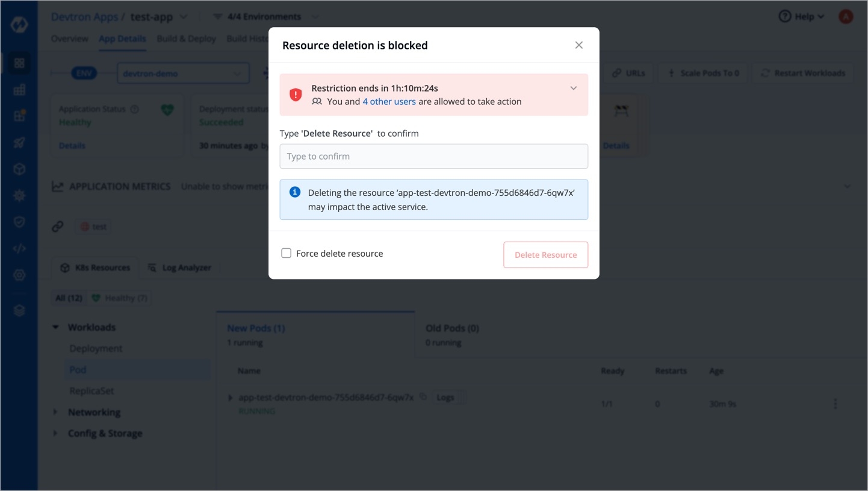This screenshot has width=868, height=491.
Task: Open Application Groups grid icon in sidebar
Action: pyautogui.click(x=19, y=90)
